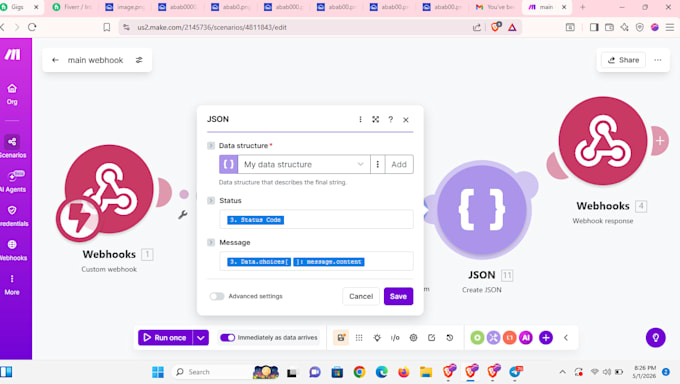The image size is (680, 384).
Task: Switch to the Gmail You've been tab
Action: pyautogui.click(x=495, y=7)
